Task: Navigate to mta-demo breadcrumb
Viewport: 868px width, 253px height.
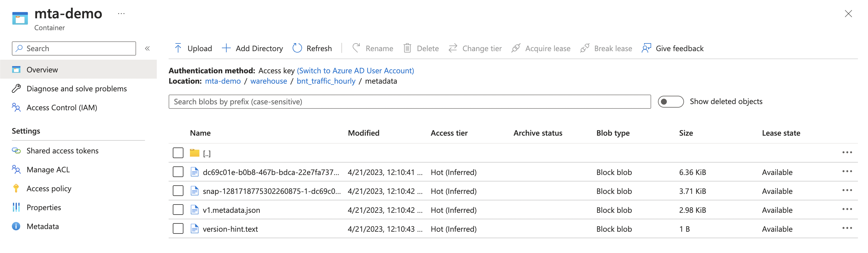Action: 223,81
